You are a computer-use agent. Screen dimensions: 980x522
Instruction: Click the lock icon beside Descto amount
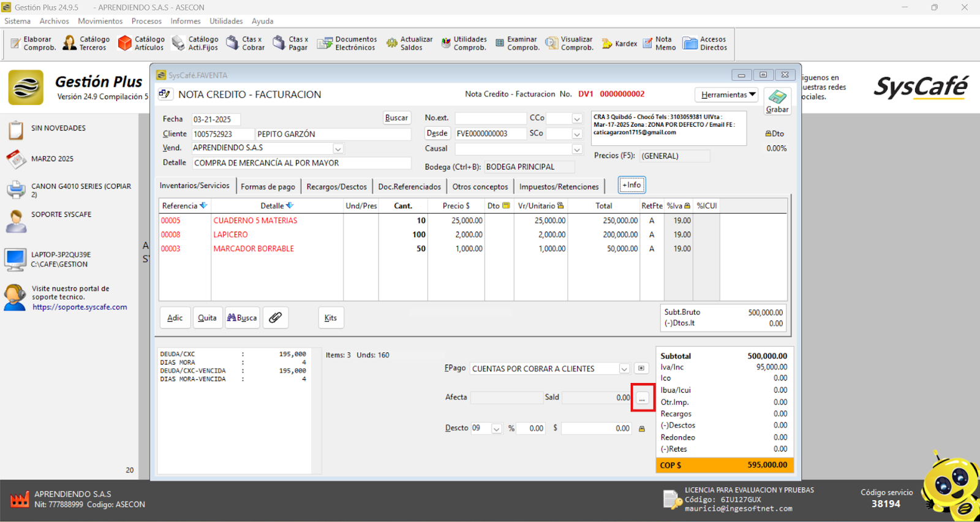tap(642, 429)
